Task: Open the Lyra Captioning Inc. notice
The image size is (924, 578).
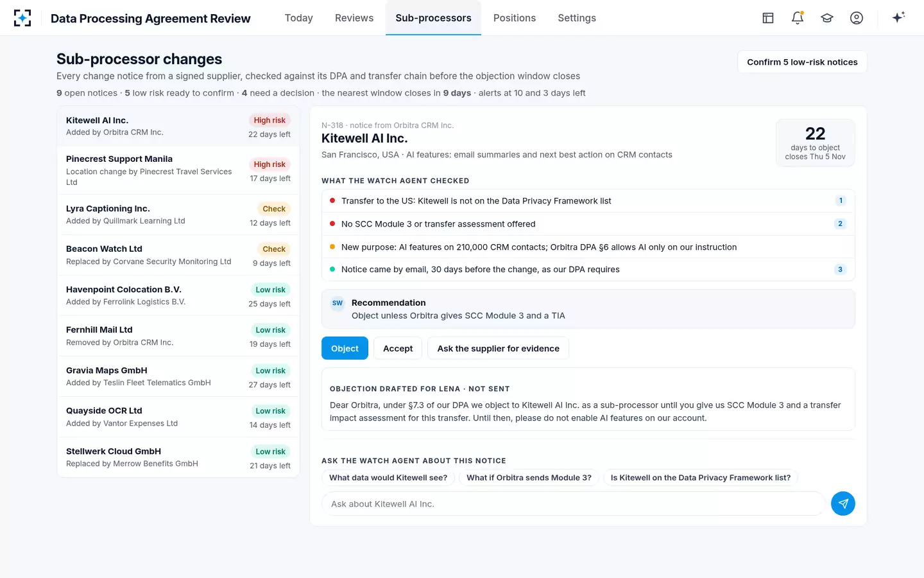Action: (178, 215)
